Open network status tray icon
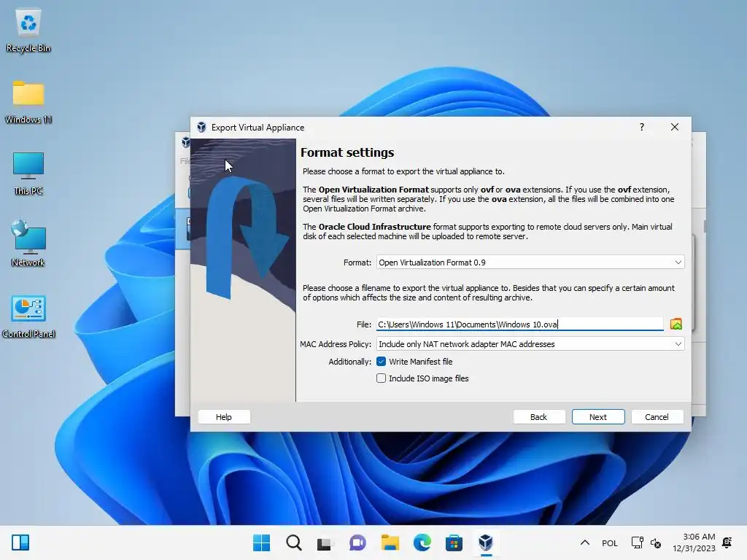The height and width of the screenshot is (560, 747). pyautogui.click(x=637, y=542)
